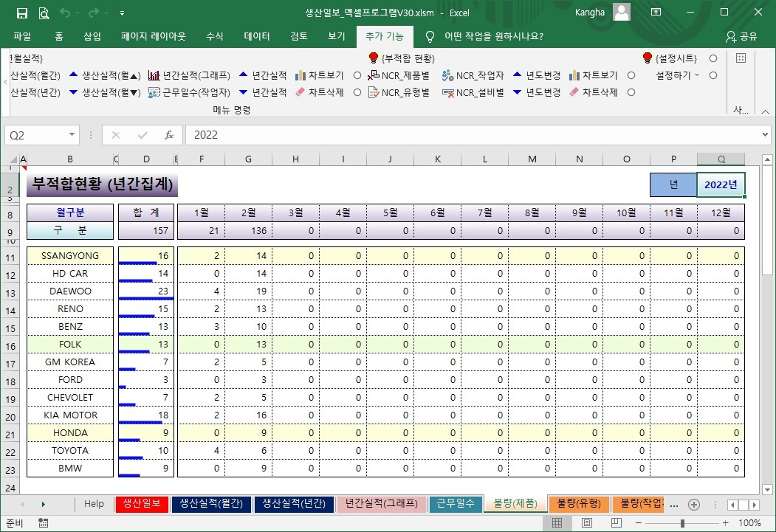Open NCR_제품별 report
This screenshot has height=532, width=776.
399,75
